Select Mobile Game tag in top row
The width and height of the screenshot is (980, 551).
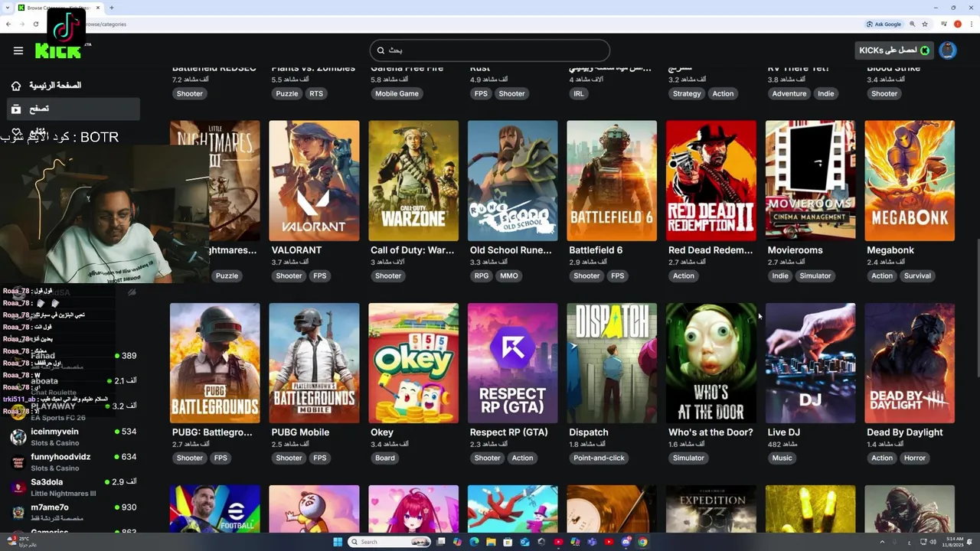point(397,93)
